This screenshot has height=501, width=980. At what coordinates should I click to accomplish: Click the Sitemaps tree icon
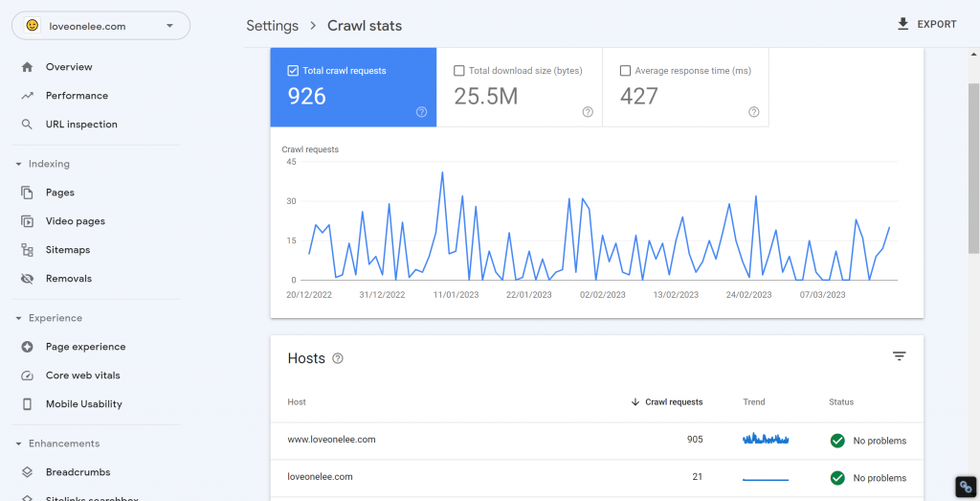click(27, 250)
